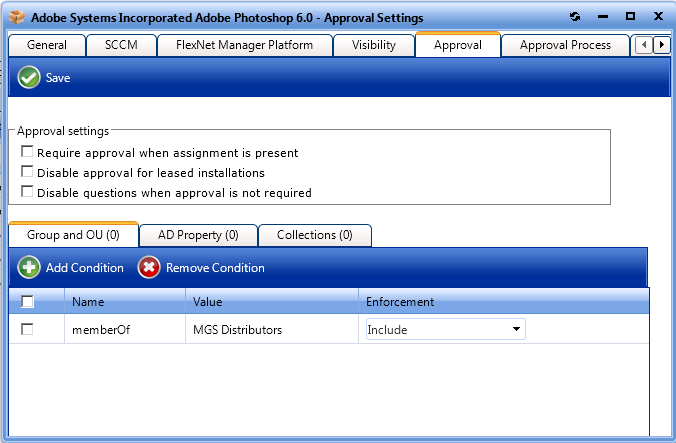Tick the select-all checkbox in table header
The image size is (676, 443).
(27, 301)
